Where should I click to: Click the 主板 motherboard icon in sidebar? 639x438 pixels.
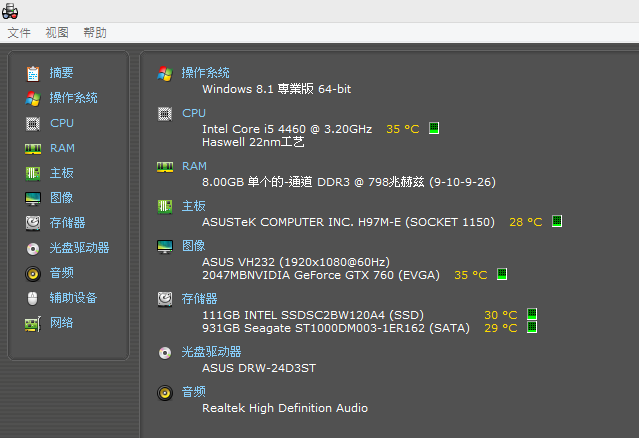[33, 174]
